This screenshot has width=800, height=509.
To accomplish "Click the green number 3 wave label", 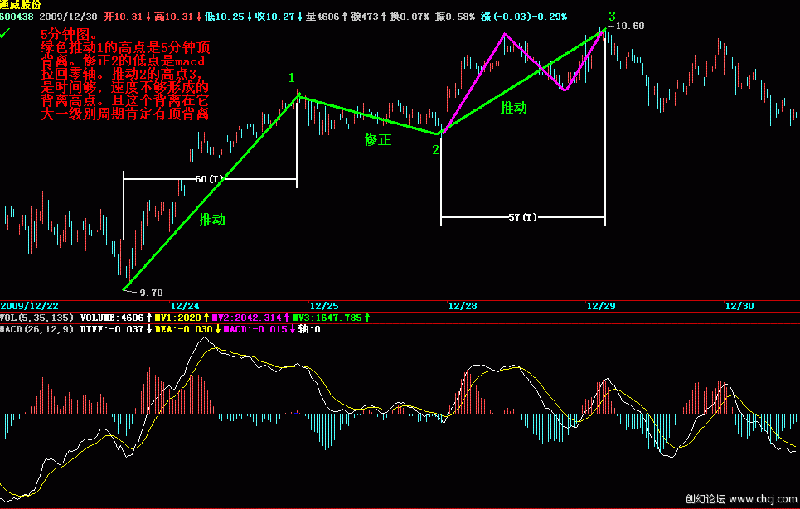I will [x=611, y=17].
